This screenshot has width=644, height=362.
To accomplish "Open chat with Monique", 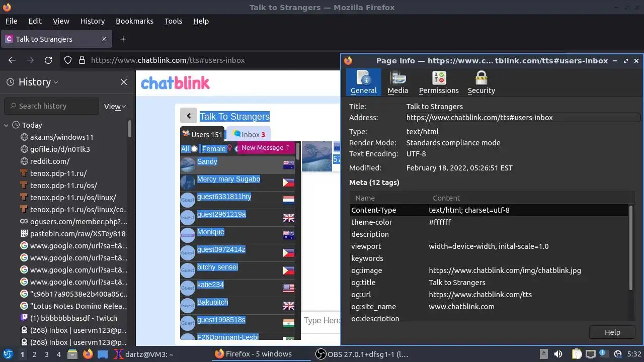I will pos(237,235).
